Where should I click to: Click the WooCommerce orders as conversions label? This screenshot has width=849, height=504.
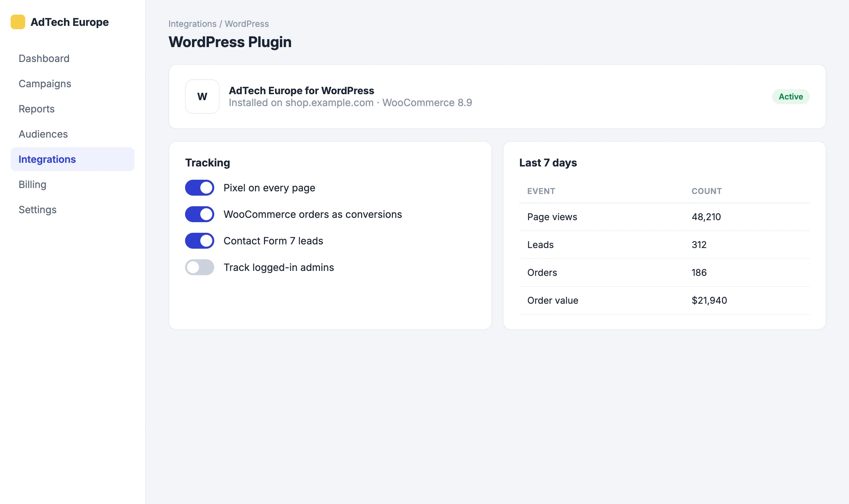tap(312, 214)
